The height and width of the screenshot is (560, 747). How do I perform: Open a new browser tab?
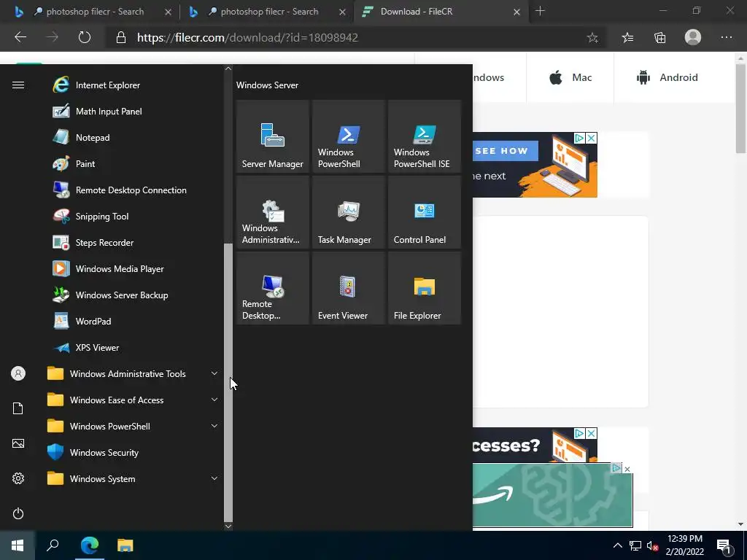click(x=540, y=11)
